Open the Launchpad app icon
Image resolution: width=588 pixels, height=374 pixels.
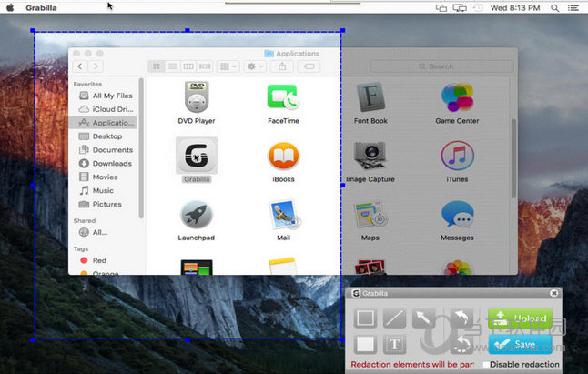(x=197, y=215)
